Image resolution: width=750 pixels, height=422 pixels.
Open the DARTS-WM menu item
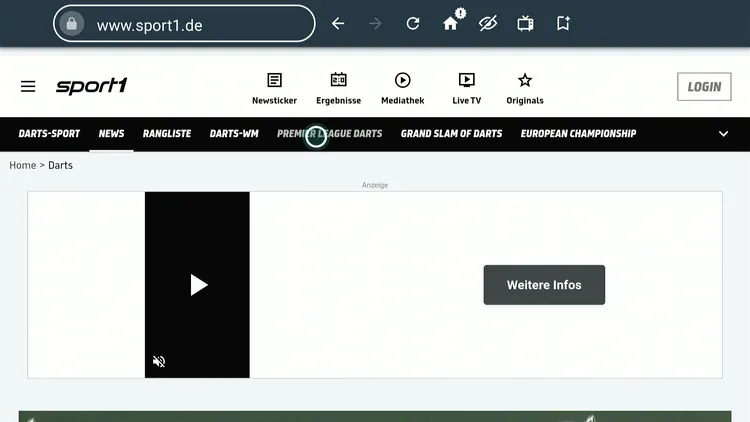234,133
